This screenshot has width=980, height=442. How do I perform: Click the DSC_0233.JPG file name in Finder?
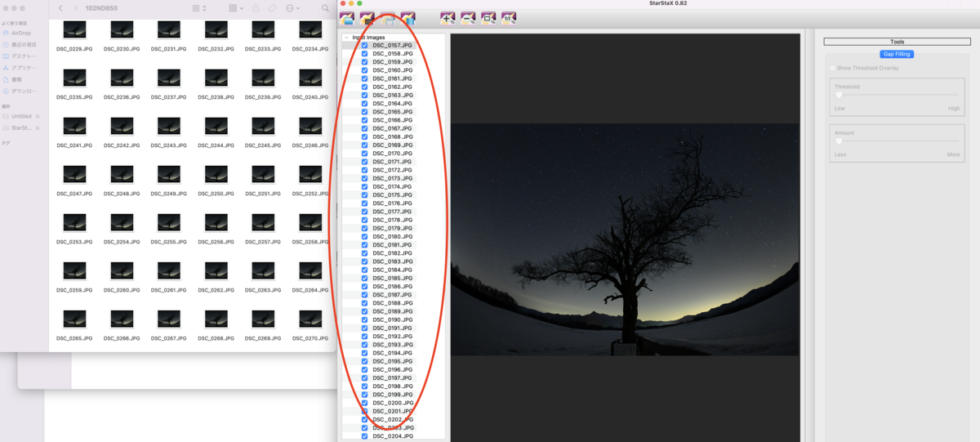click(264, 49)
